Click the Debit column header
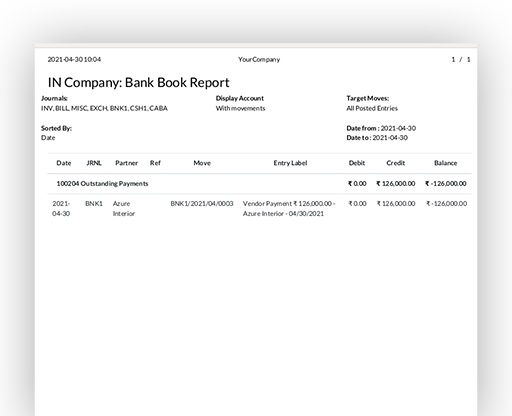Viewport: 512px width, 416px height. 357,163
